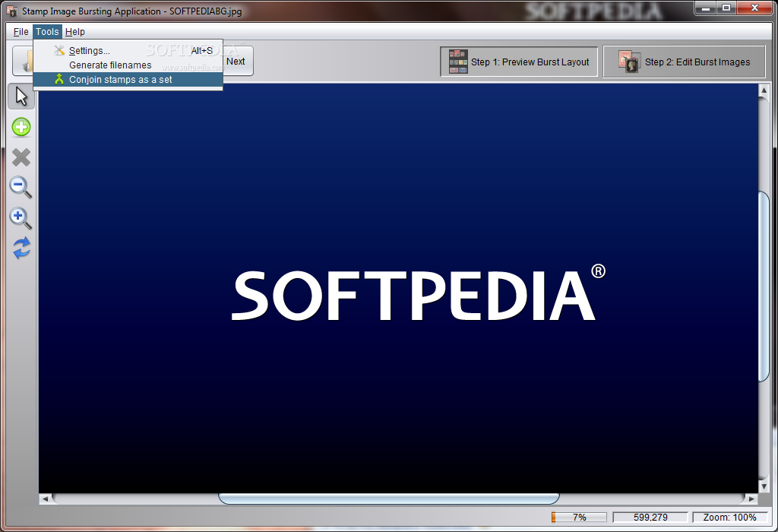
Task: Open Step 2: Edit Burst Images
Action: click(685, 62)
